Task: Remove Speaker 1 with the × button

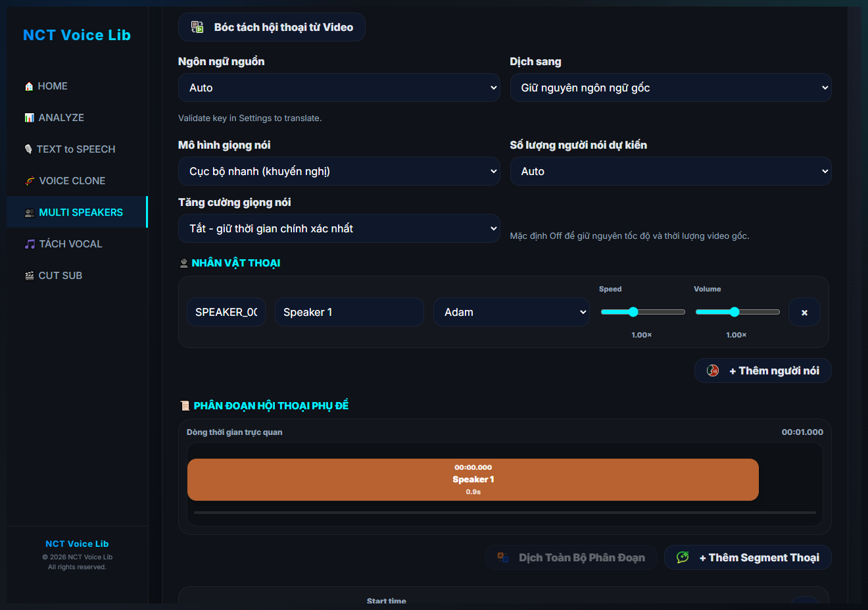Action: click(804, 313)
